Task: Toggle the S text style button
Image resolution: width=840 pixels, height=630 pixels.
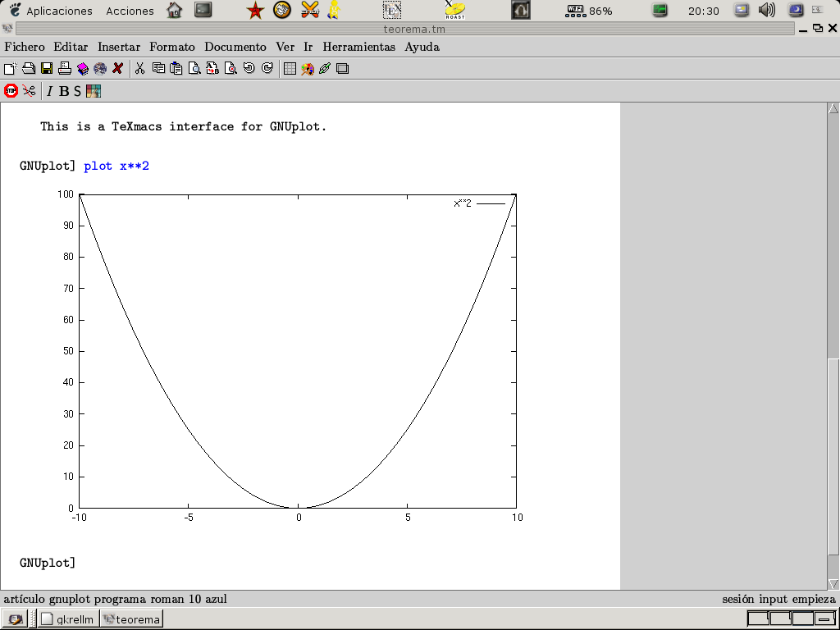Action: click(x=78, y=91)
